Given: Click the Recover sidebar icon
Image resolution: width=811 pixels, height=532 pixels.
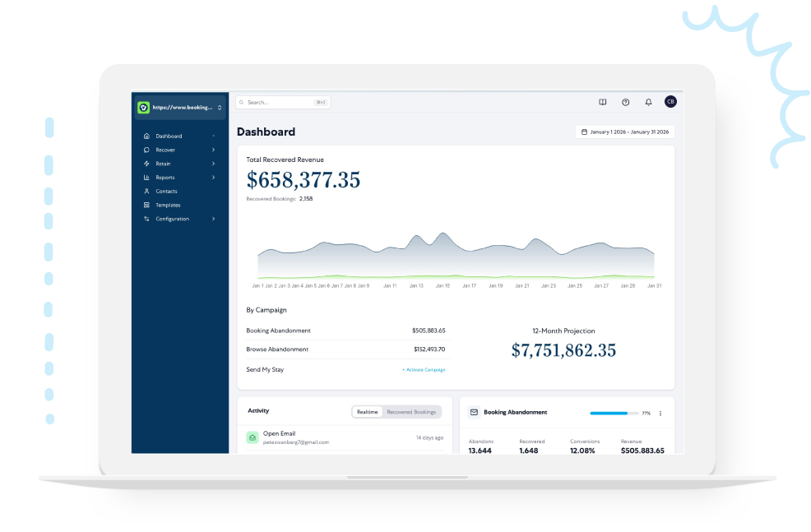Looking at the screenshot, I should [x=146, y=150].
